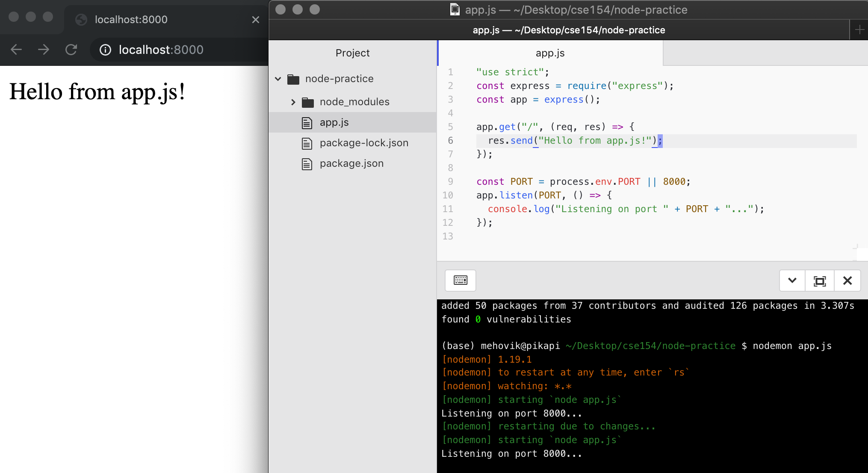Select package-lock.json in the Project panel
Viewport: 868px width, 473px height.
[x=364, y=143]
